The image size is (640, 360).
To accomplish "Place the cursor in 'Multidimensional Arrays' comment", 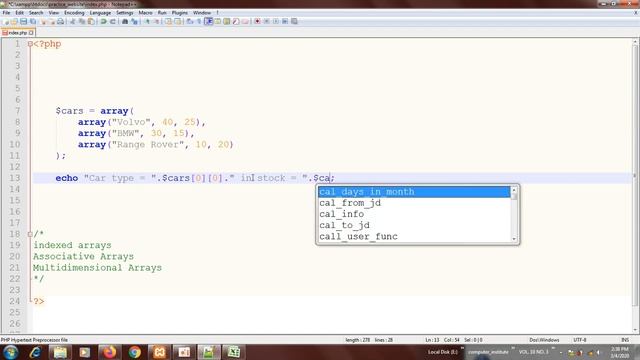I will click(x=97, y=268).
